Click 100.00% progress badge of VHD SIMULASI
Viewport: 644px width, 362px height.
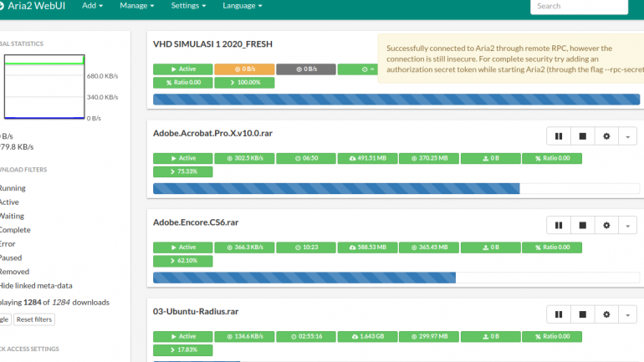point(244,83)
